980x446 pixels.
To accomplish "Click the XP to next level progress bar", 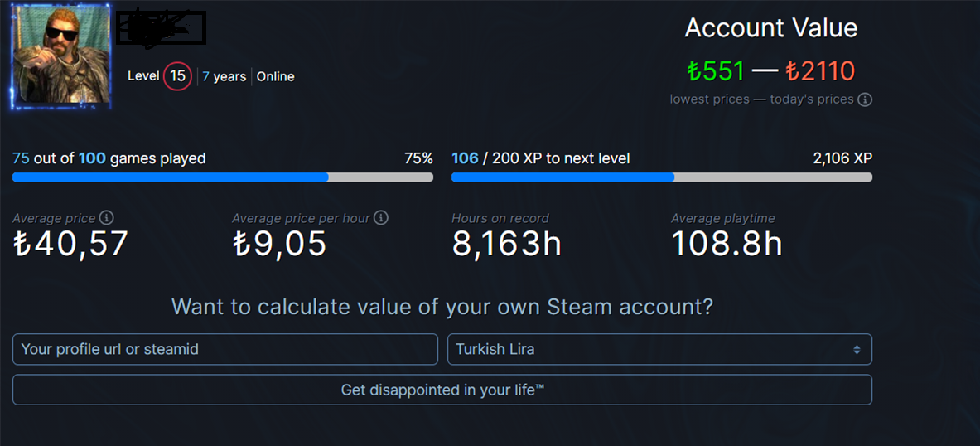I will click(x=662, y=177).
